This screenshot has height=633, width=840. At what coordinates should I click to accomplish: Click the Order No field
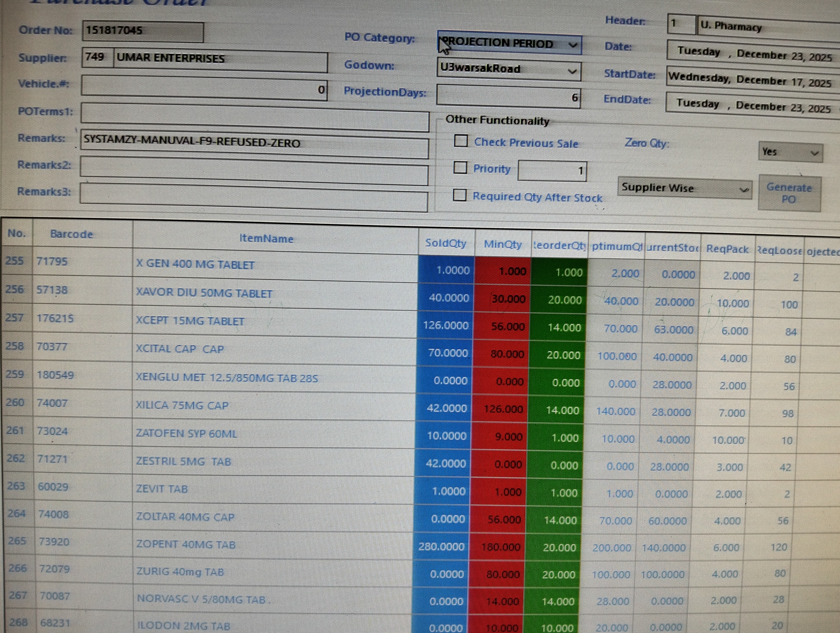[143, 32]
